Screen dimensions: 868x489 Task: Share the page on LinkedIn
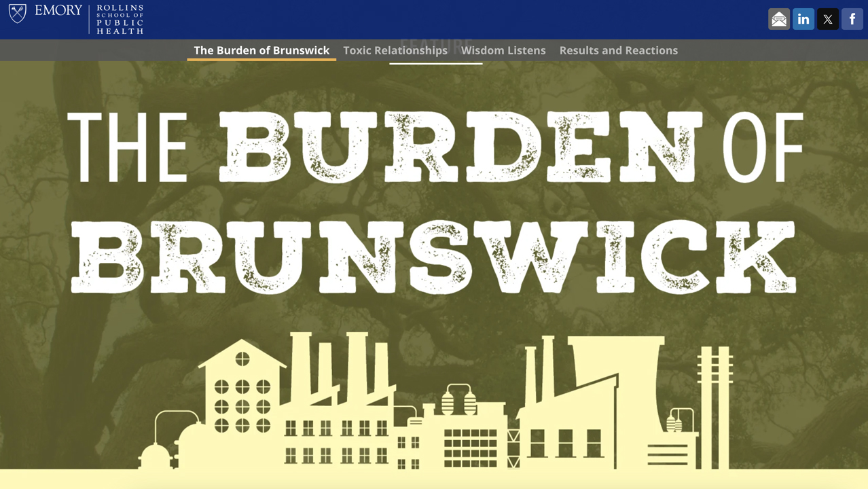pyautogui.click(x=803, y=19)
